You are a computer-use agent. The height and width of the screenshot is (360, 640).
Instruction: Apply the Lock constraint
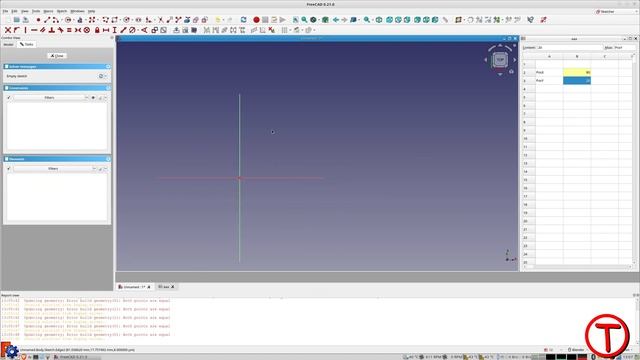(97, 30)
